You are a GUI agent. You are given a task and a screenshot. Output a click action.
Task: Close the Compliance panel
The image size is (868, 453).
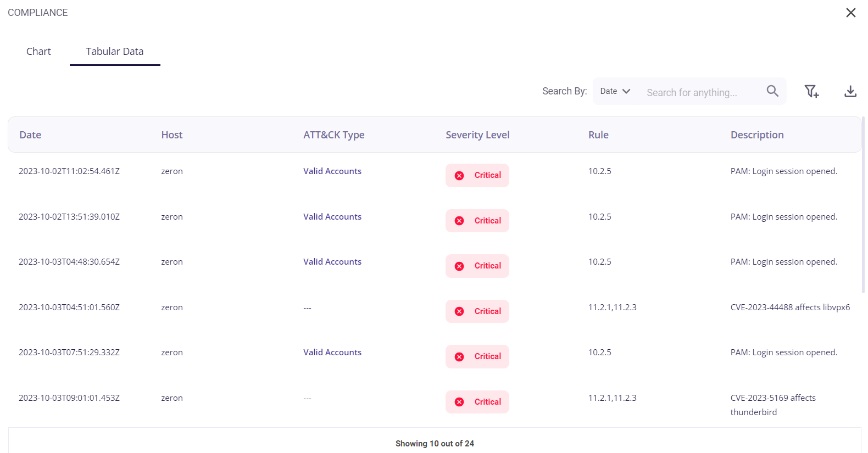[850, 13]
